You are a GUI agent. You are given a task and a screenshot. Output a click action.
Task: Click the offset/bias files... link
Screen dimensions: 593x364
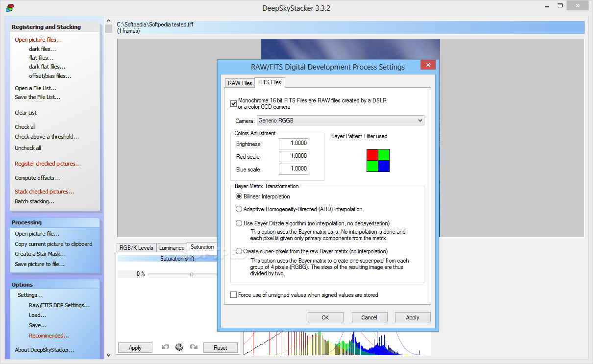pyautogui.click(x=50, y=76)
